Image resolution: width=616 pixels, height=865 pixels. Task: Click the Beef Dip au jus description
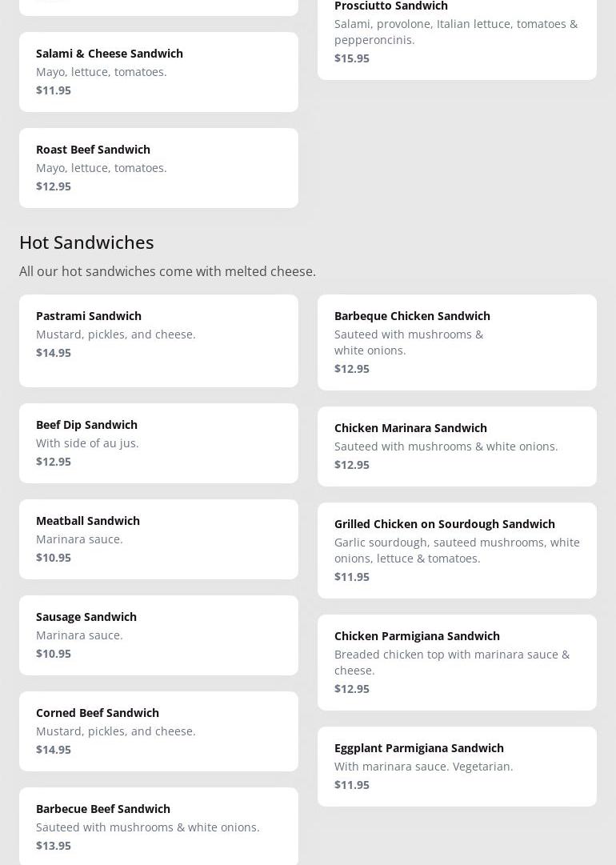tap(87, 443)
